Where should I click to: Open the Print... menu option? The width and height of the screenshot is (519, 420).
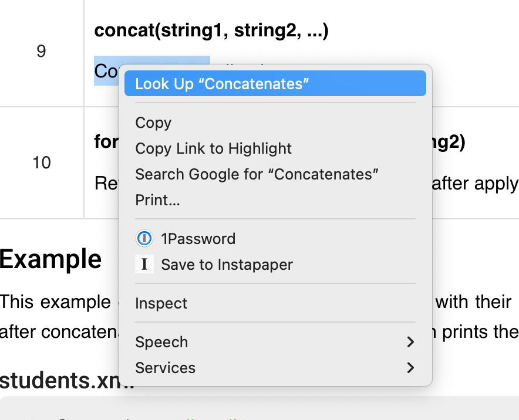[157, 200]
